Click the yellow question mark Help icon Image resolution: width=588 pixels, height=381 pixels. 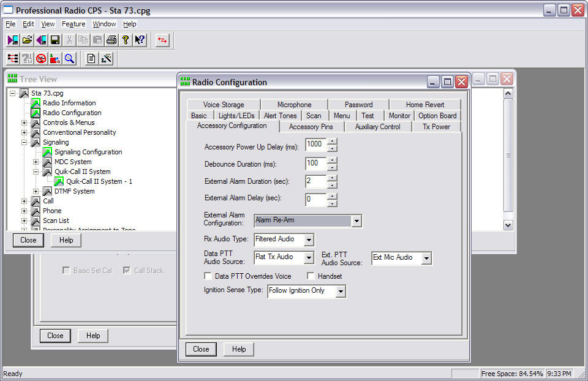[x=126, y=40]
